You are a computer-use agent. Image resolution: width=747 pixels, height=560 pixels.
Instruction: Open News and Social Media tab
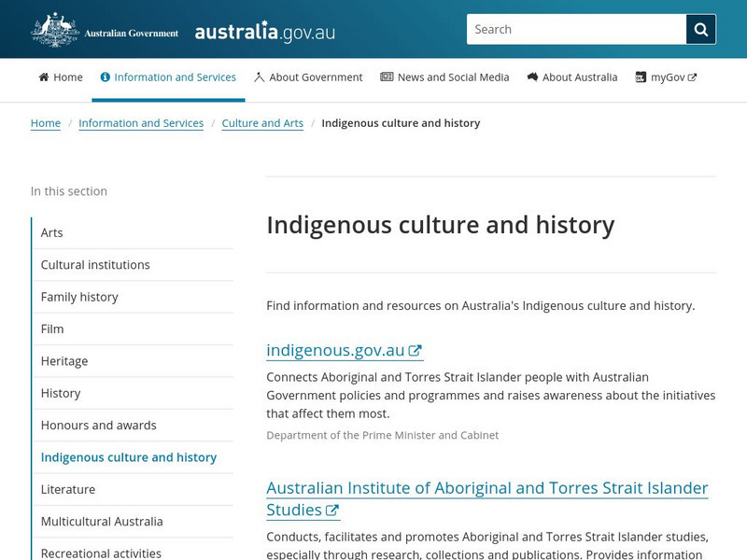tap(444, 77)
